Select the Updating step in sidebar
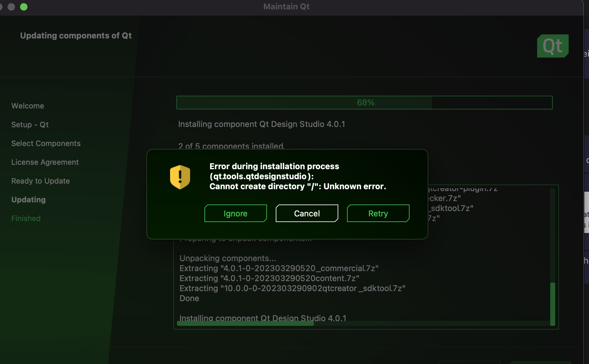The height and width of the screenshot is (364, 589). (28, 200)
